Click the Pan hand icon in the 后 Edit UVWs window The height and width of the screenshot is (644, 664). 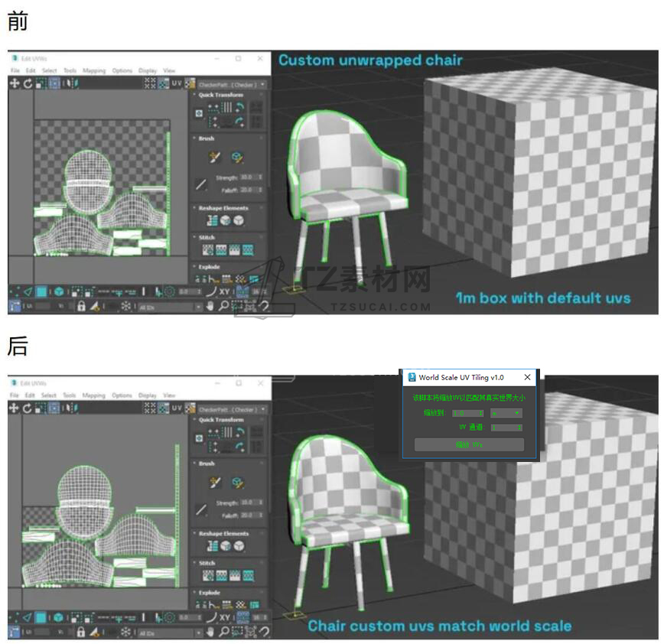tap(210, 632)
